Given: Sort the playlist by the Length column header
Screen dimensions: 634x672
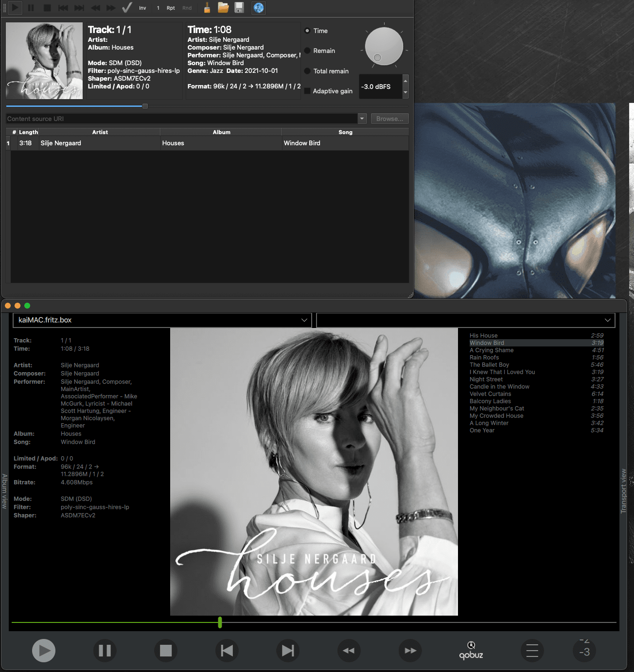Looking at the screenshot, I should [x=28, y=132].
